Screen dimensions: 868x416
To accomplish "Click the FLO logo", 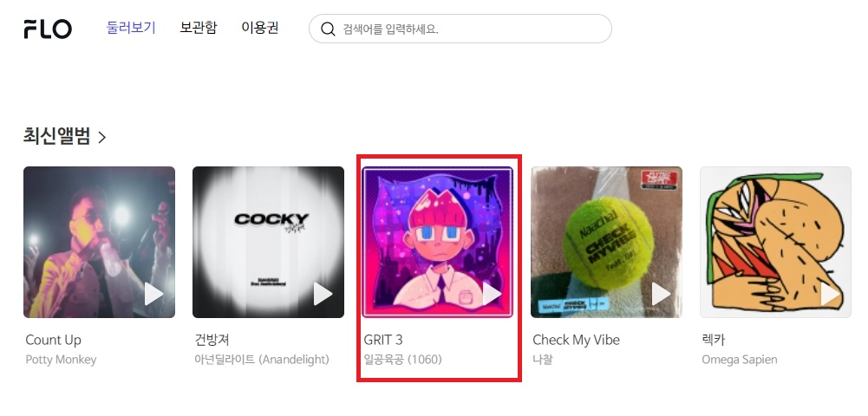I will click(x=48, y=29).
